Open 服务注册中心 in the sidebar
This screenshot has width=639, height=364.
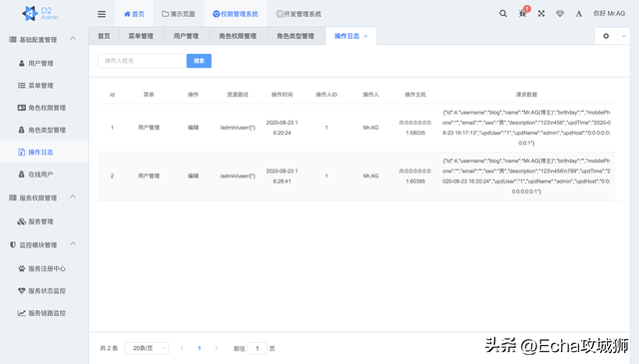44,268
